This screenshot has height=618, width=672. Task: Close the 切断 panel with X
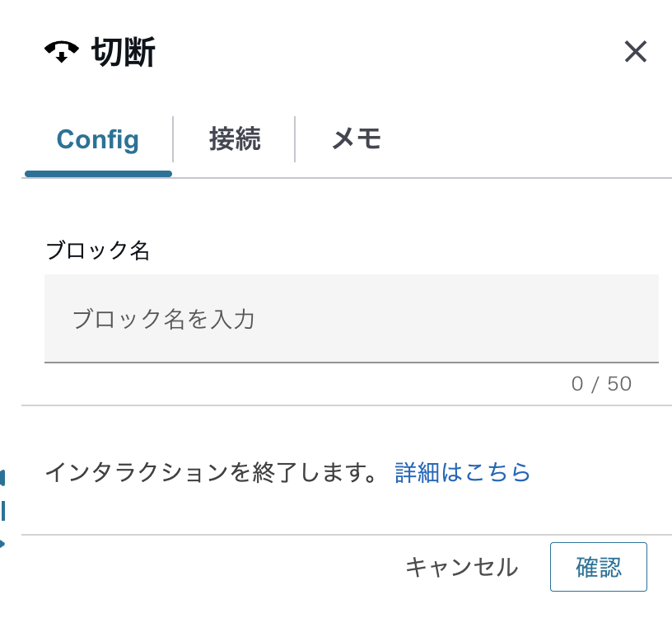click(x=635, y=53)
